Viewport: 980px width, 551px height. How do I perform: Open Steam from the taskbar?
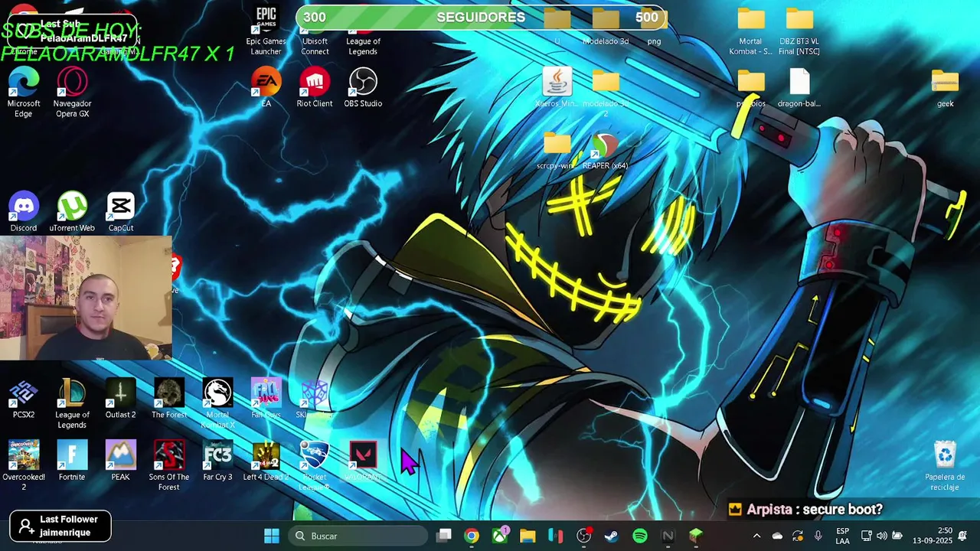click(612, 536)
